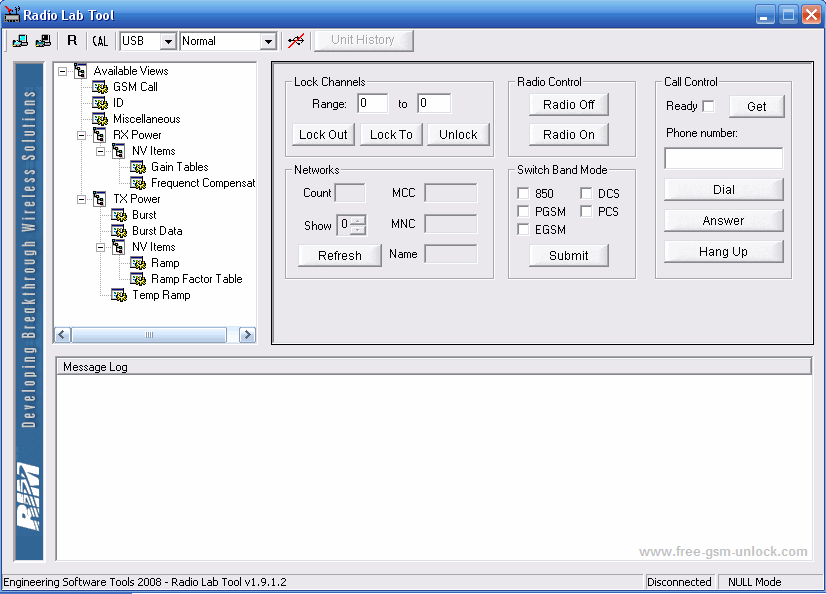Click the Burst Data view icon
The width and height of the screenshot is (826, 594).
[x=119, y=231]
